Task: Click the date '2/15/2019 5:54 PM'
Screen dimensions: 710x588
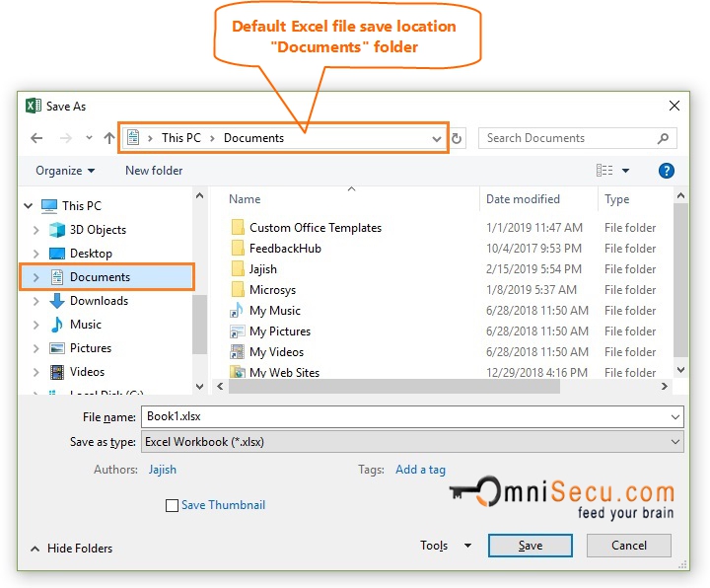Action: pos(533,269)
